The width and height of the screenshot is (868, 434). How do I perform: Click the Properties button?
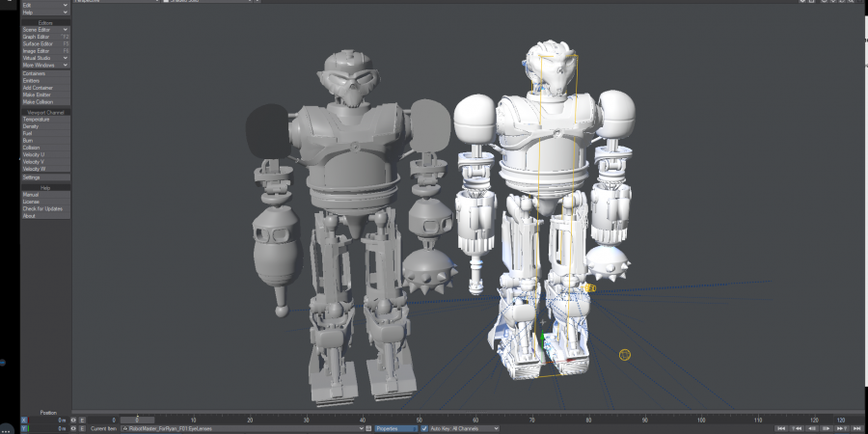395,428
